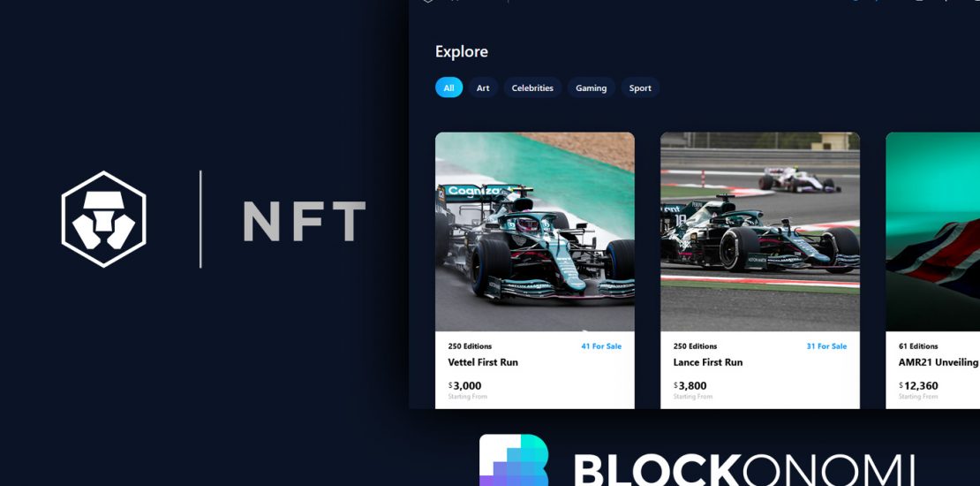Click the Lance First Run title
The width and height of the screenshot is (980, 486).
point(708,362)
